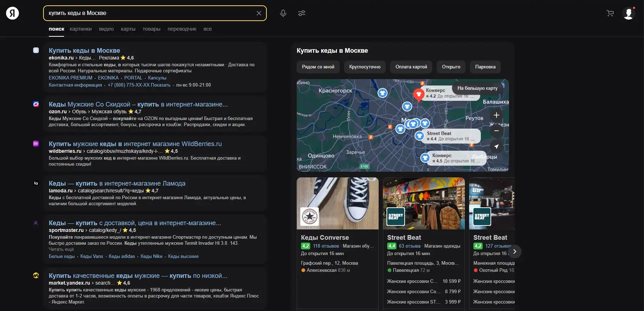Toggle the Круглосуточно filter
The width and height of the screenshot is (644, 311).
click(365, 67)
